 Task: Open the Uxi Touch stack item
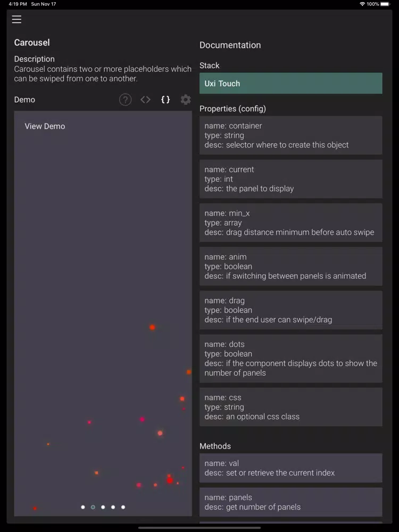(290, 84)
